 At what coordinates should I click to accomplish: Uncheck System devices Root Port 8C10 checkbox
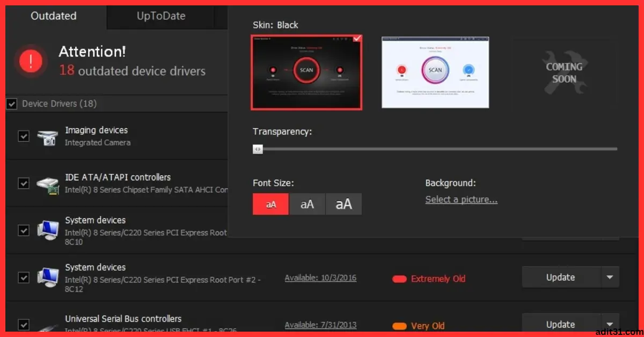pyautogui.click(x=24, y=230)
